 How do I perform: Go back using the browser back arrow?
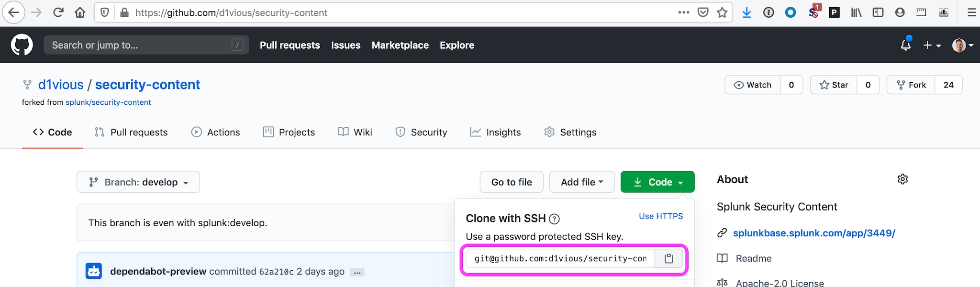14,13
